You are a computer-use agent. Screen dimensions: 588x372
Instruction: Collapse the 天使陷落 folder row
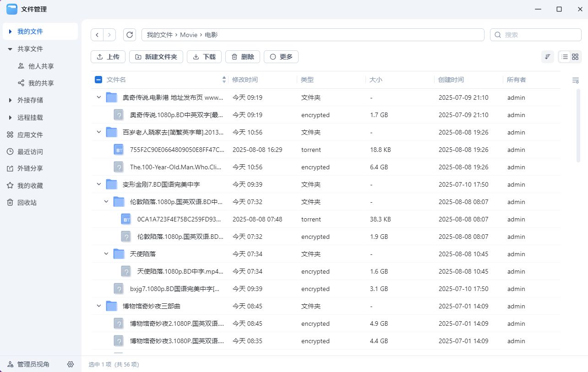click(x=106, y=254)
